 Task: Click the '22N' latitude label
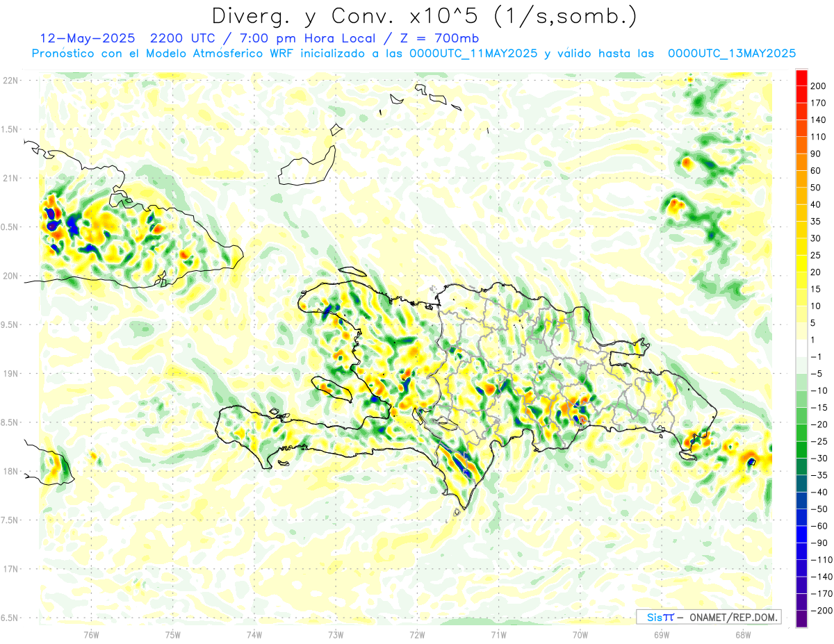click(10, 81)
